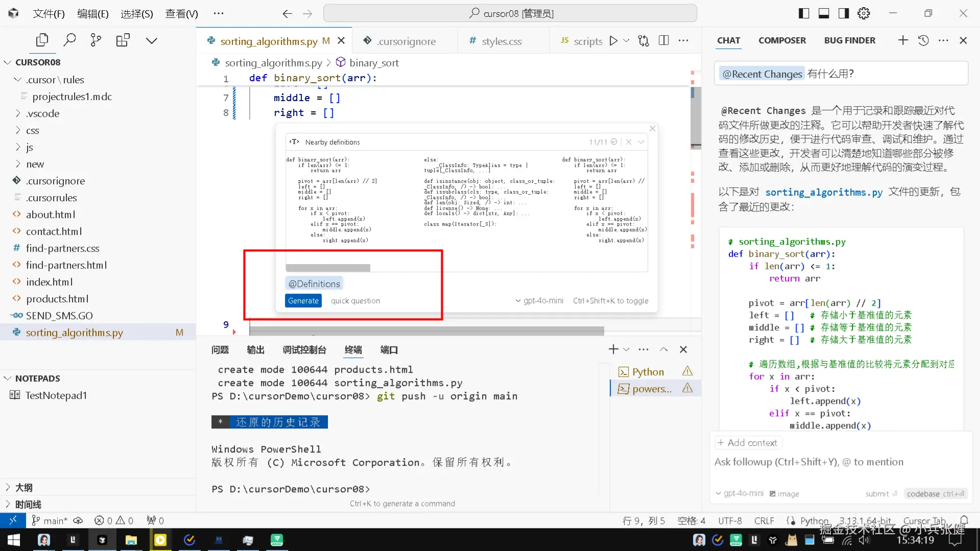Screen dimensions: 980x551
Task: Show chat history
Action: [x=923, y=40]
